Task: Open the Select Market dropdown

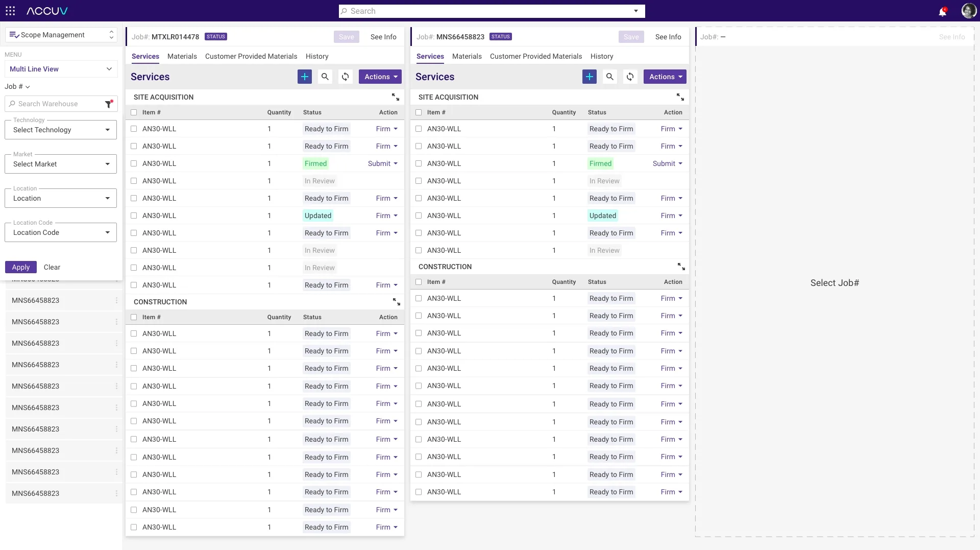Action: click(61, 164)
